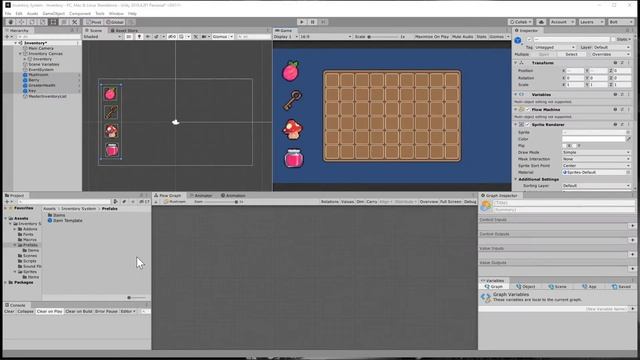
Task: Open the Mask Interaction dropdown
Action: pyautogui.click(x=596, y=159)
